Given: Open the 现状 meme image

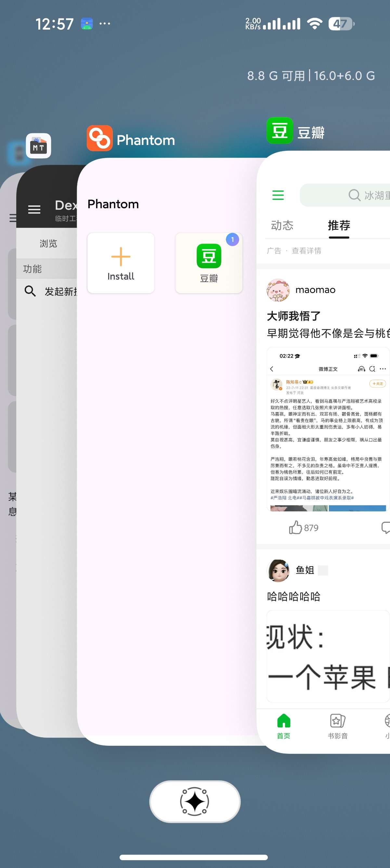Looking at the screenshot, I should (328, 656).
